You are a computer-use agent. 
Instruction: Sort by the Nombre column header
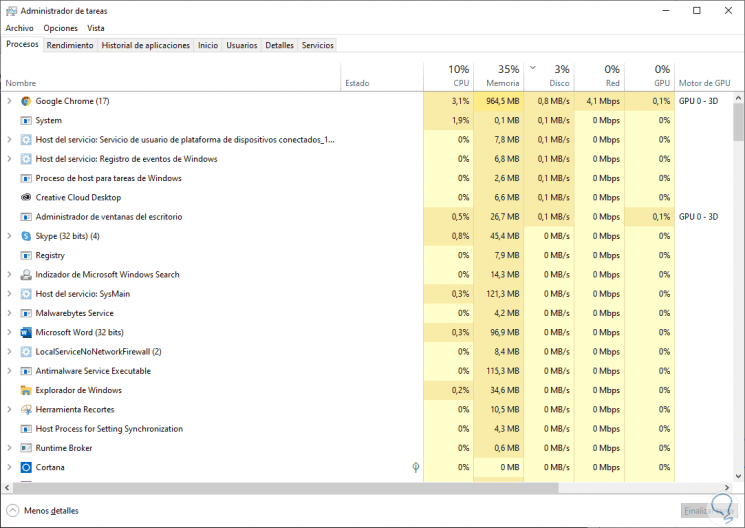[171, 76]
